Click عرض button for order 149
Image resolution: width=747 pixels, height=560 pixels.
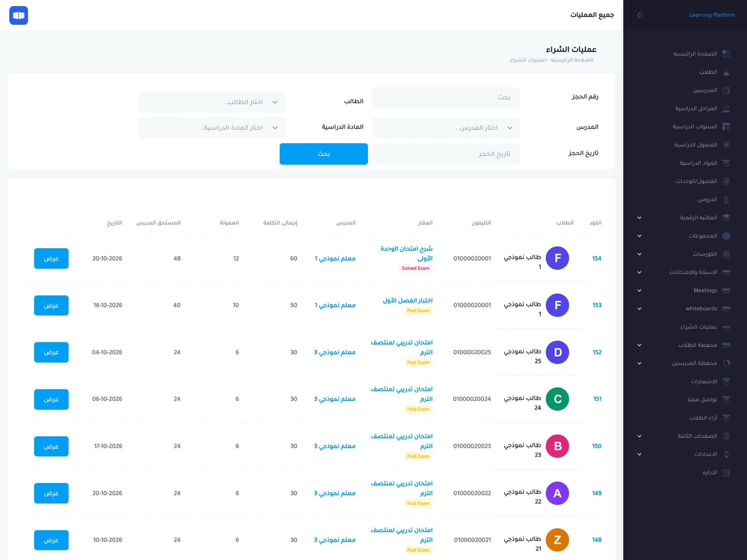[x=51, y=493]
